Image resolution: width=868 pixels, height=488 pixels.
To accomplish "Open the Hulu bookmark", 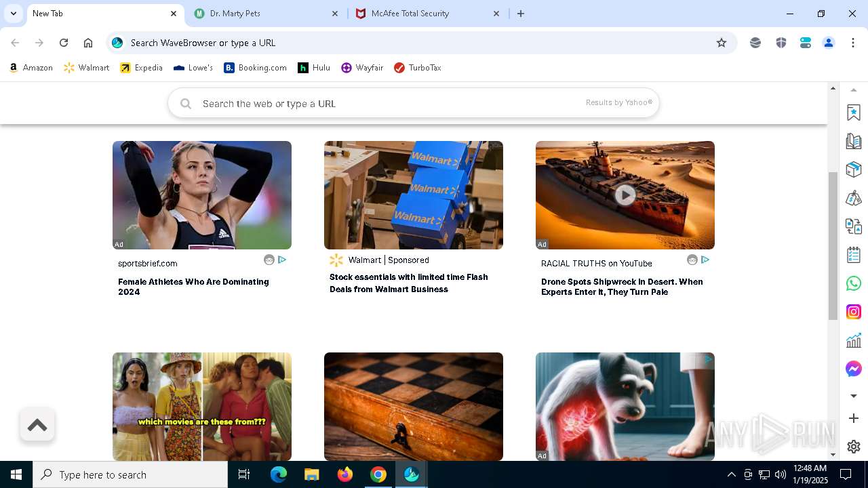I will pyautogui.click(x=314, y=68).
